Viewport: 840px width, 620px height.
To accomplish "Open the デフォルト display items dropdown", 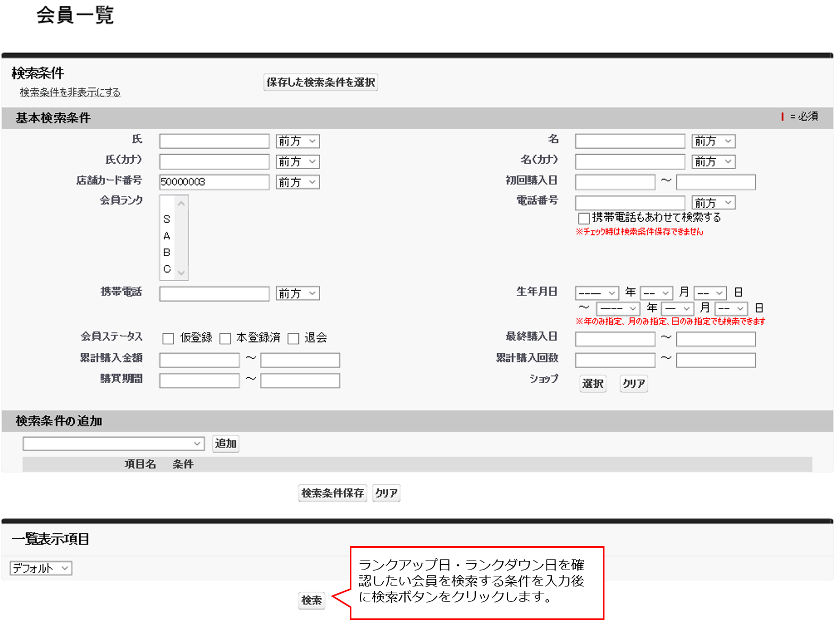I will (41, 568).
